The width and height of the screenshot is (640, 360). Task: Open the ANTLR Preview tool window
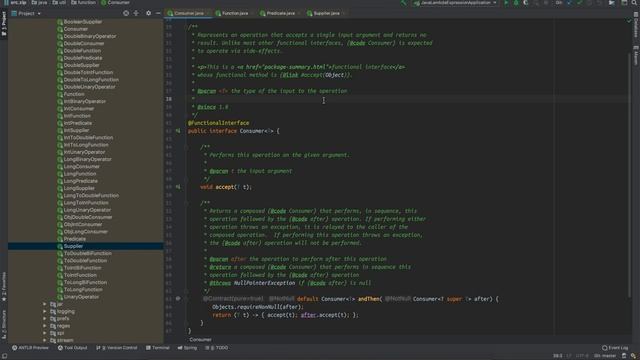point(31,348)
